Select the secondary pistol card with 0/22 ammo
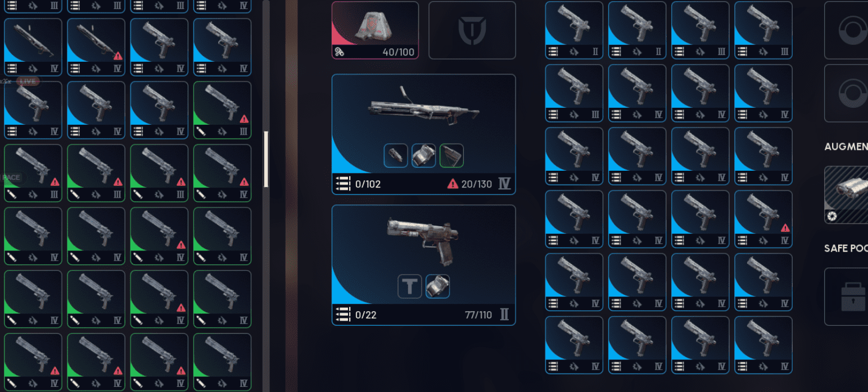868x392 pixels. click(x=424, y=265)
